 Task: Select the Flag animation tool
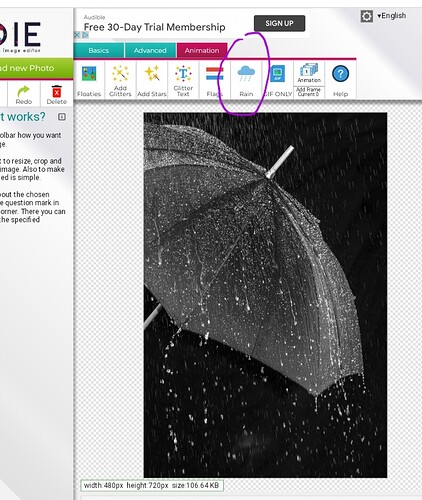click(x=214, y=80)
